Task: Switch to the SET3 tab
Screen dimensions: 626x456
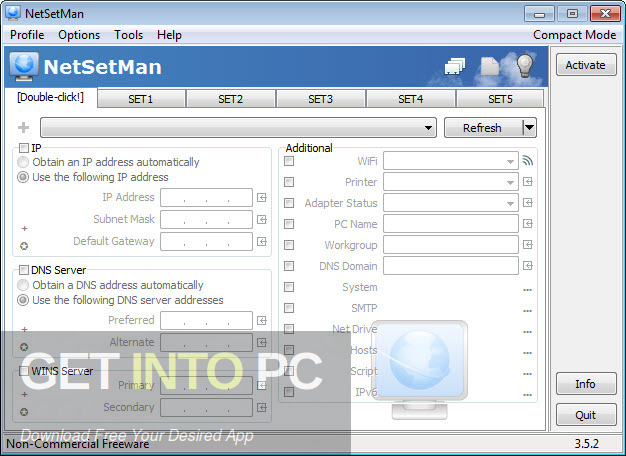Action: tap(321, 99)
